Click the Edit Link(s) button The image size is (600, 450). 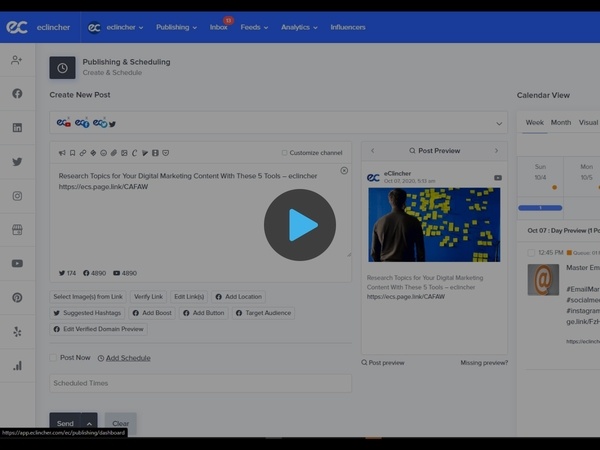tap(189, 297)
